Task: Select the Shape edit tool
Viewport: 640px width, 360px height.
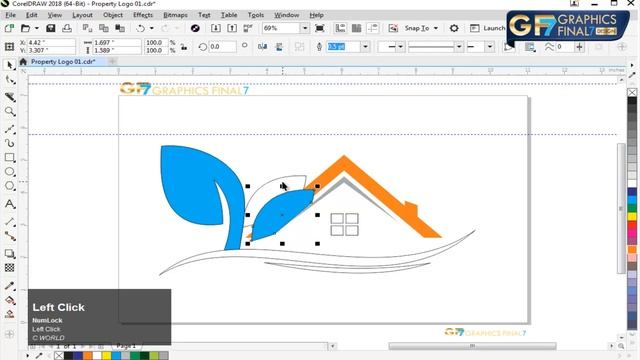Action: [x=10, y=80]
